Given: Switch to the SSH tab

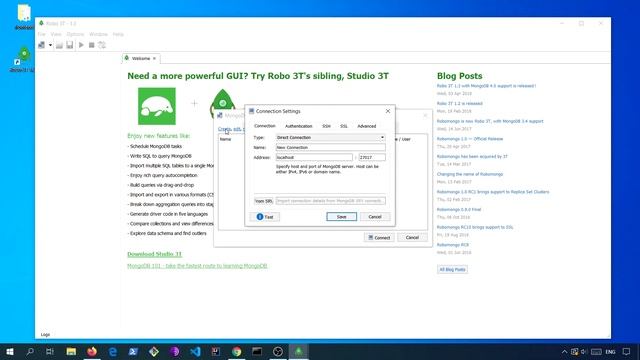Looking at the screenshot, I should 326,126.
